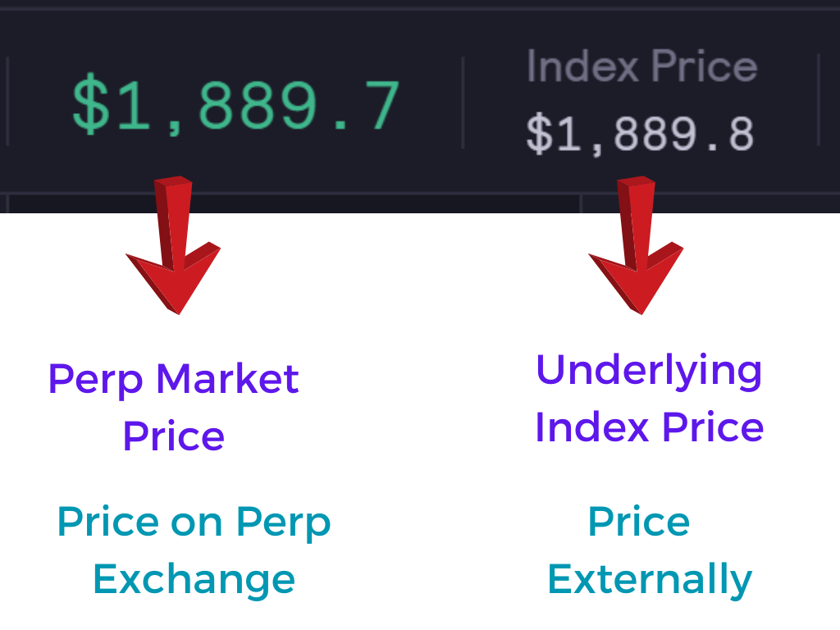Click the teal words Price on Perp
The image size is (840, 630).
194,523
